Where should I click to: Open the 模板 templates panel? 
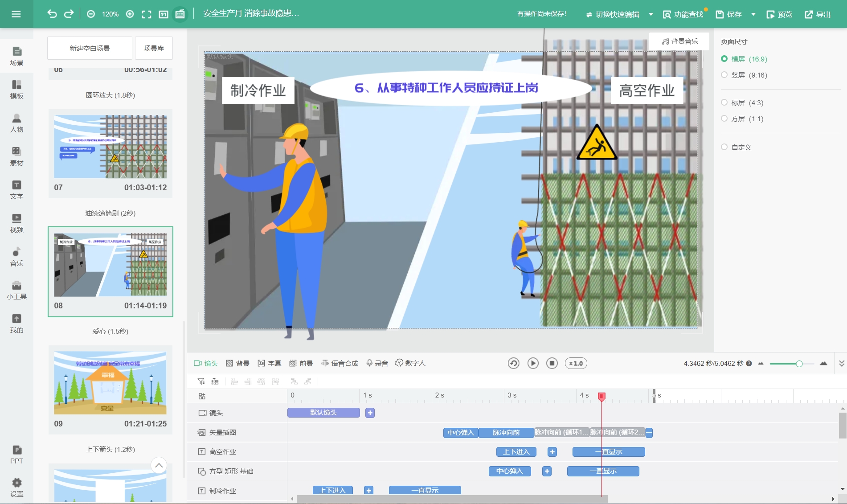[x=16, y=90]
